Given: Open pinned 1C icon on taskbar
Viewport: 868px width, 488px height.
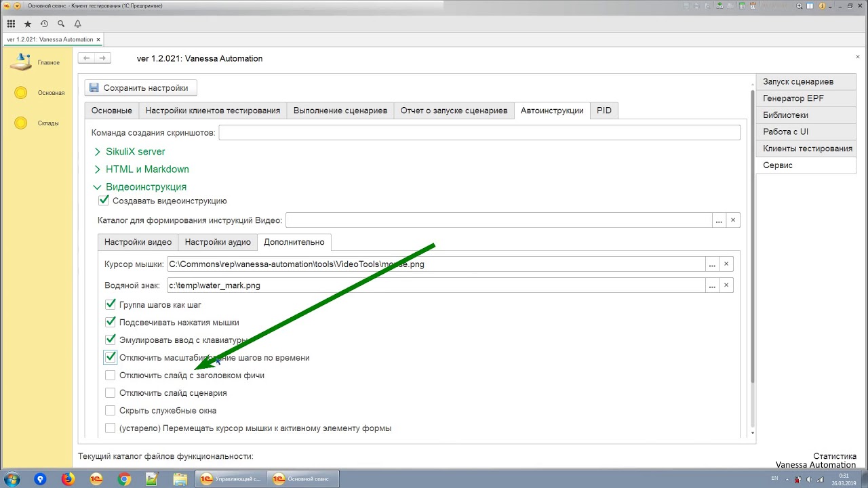Looking at the screenshot, I should 96,479.
